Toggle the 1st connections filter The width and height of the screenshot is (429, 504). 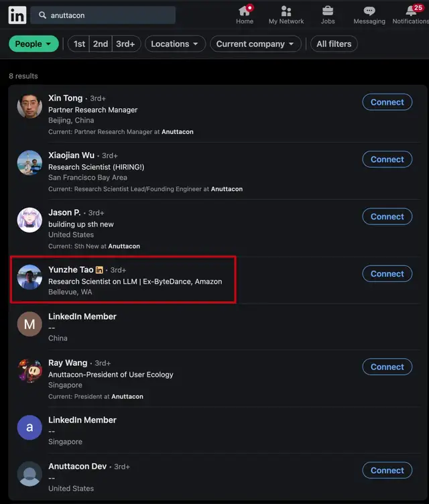click(79, 44)
